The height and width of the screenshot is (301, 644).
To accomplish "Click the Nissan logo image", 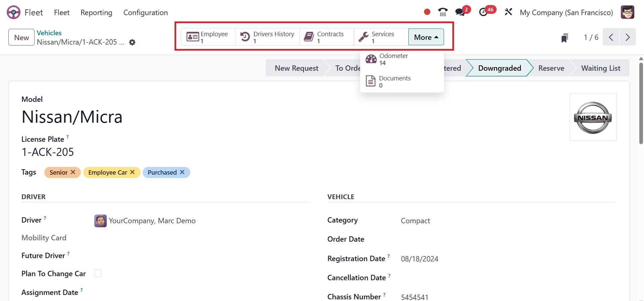I will [593, 117].
